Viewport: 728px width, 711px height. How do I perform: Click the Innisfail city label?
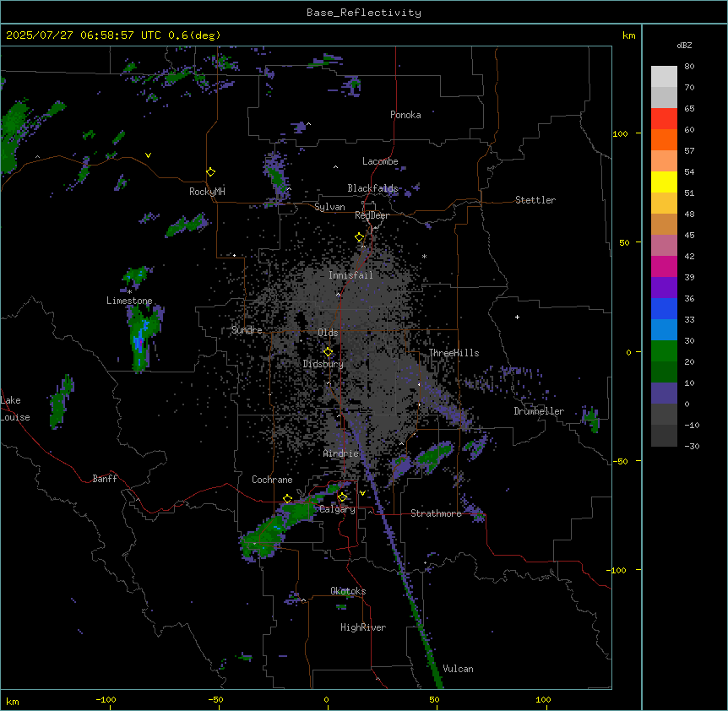pyautogui.click(x=350, y=275)
